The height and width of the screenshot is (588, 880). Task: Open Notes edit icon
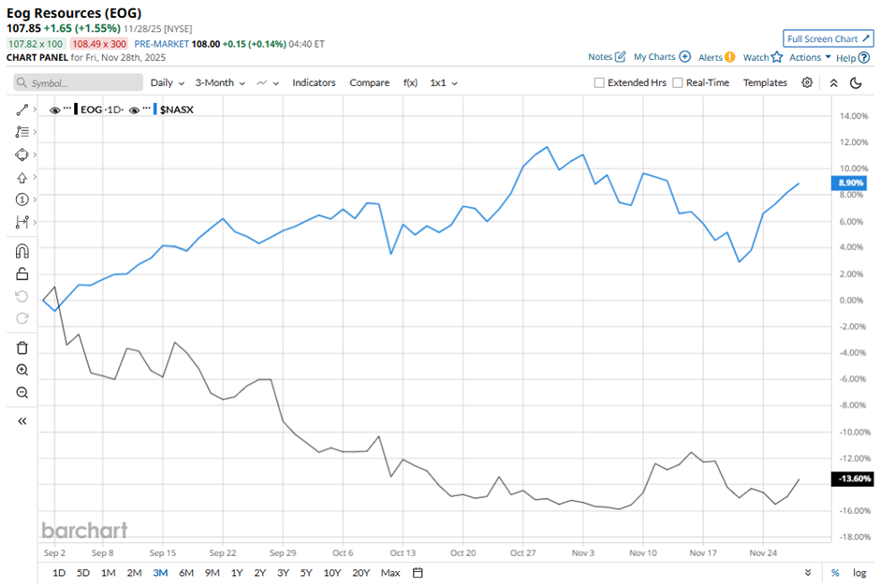click(620, 57)
